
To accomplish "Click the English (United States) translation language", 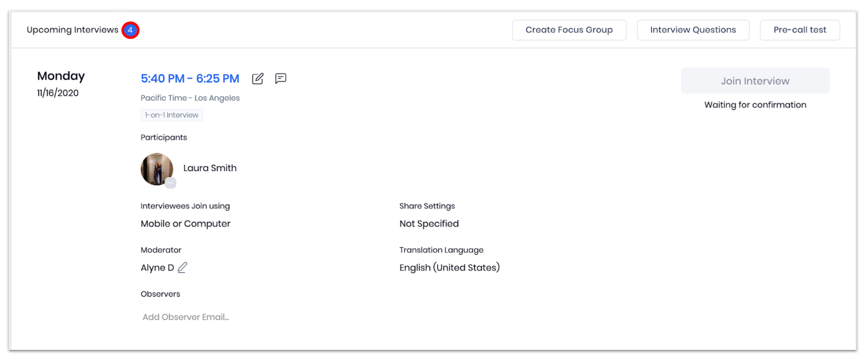I will (x=449, y=268).
